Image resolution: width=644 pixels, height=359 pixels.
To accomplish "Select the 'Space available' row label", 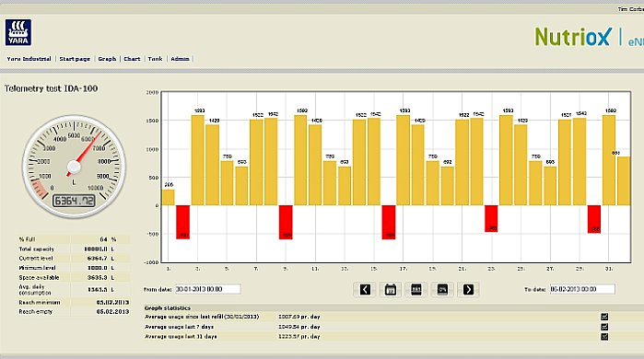I will coord(39,278).
